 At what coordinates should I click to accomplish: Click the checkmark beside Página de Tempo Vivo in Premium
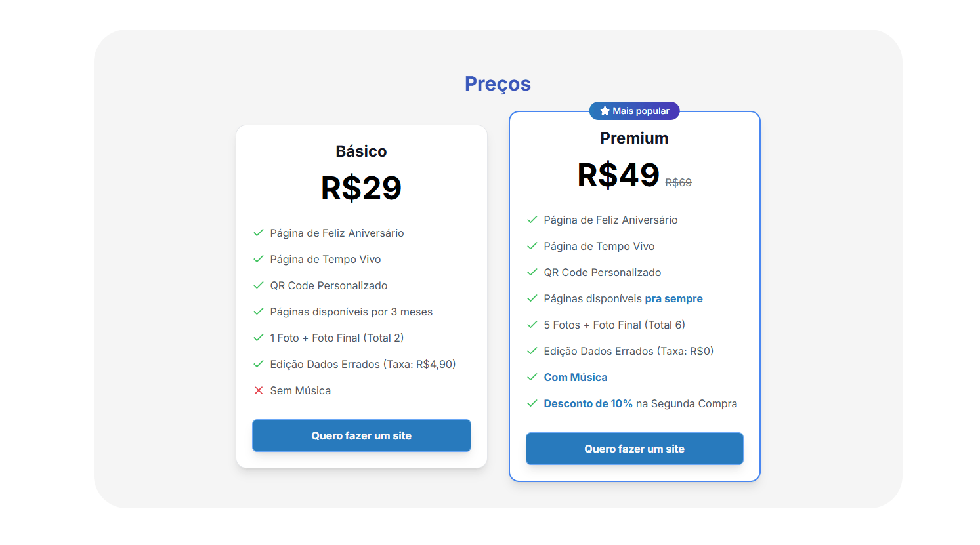point(532,245)
